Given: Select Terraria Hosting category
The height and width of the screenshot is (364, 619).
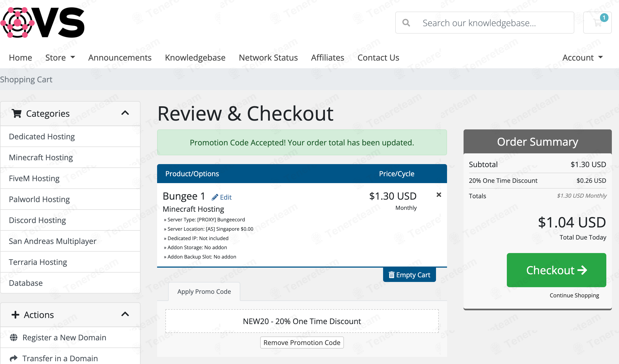Looking at the screenshot, I should coord(70,262).
